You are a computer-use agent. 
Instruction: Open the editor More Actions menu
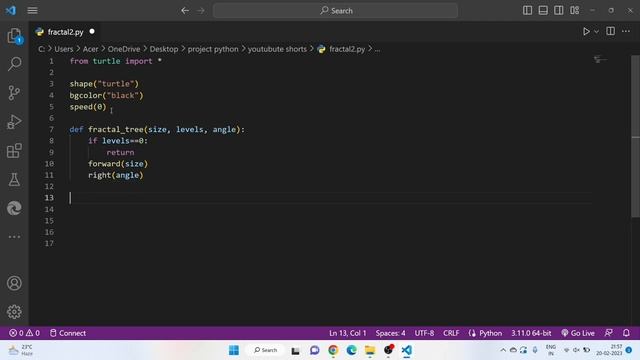click(x=626, y=31)
